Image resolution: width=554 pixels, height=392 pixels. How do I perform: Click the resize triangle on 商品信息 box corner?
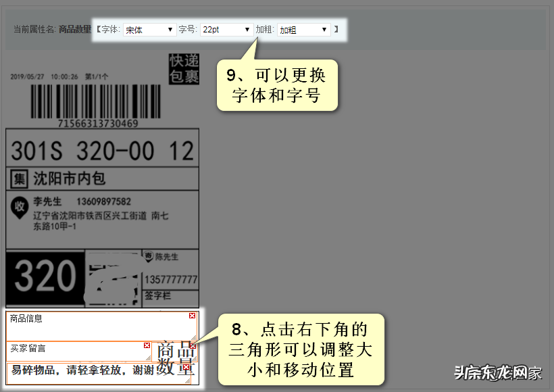195,337
